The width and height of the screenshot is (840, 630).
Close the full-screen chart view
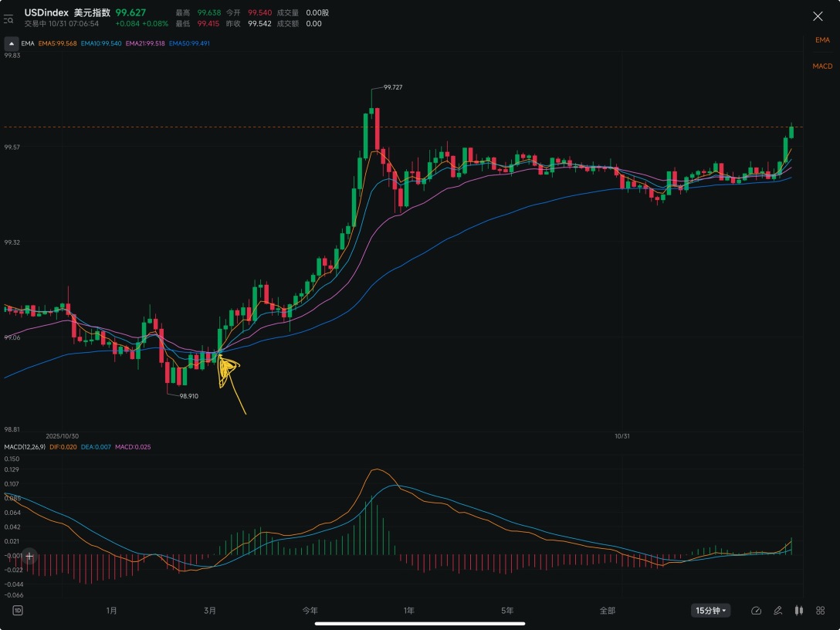(818, 16)
